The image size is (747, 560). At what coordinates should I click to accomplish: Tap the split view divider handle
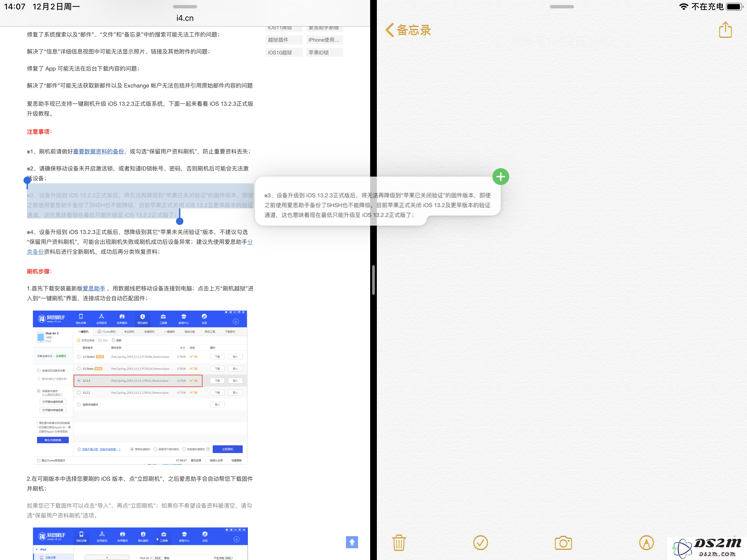(x=373, y=280)
